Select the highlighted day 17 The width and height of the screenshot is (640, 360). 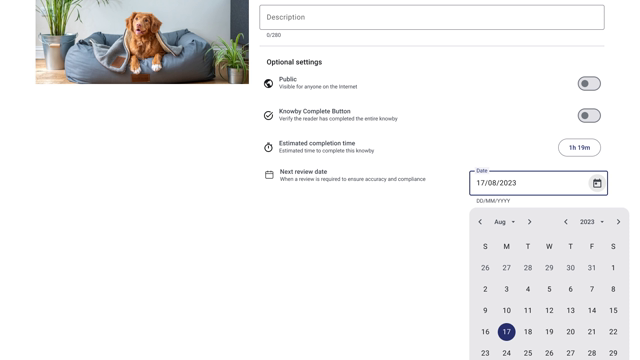[x=507, y=332]
